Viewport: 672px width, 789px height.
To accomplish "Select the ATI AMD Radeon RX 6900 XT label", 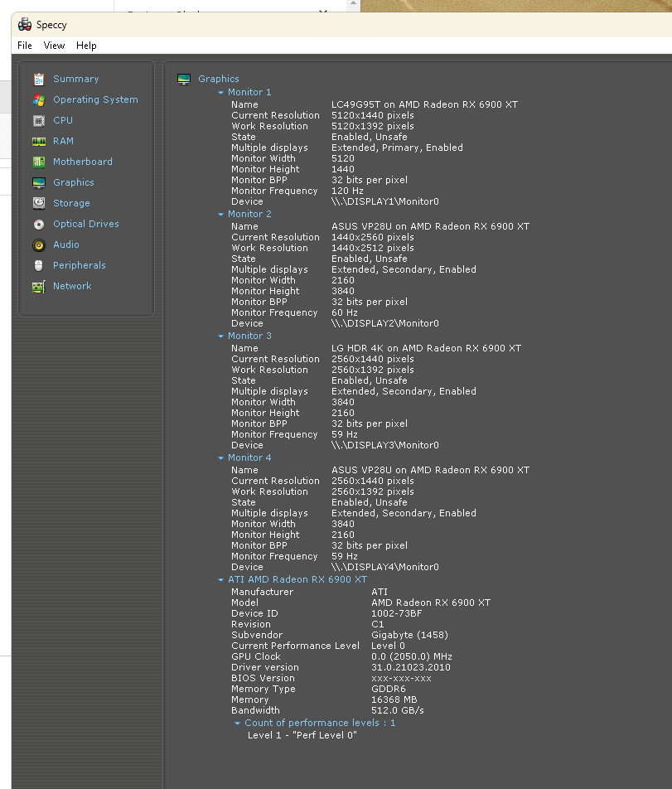I will click(297, 579).
